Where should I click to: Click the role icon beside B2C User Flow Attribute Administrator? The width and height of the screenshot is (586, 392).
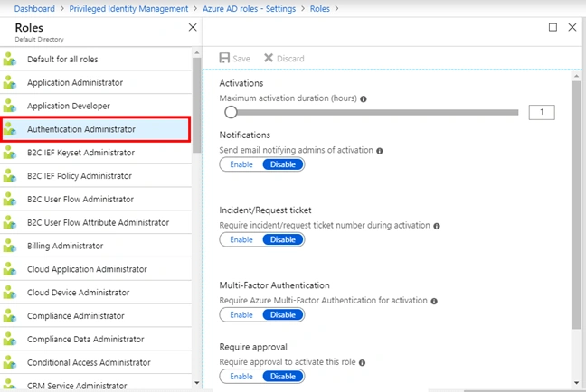coord(10,222)
